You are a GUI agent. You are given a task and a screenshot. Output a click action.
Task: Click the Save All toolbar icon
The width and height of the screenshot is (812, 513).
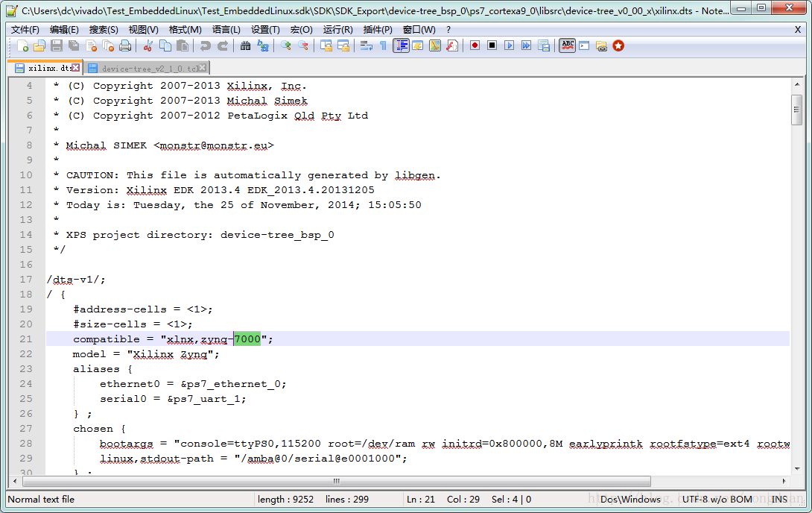click(74, 46)
